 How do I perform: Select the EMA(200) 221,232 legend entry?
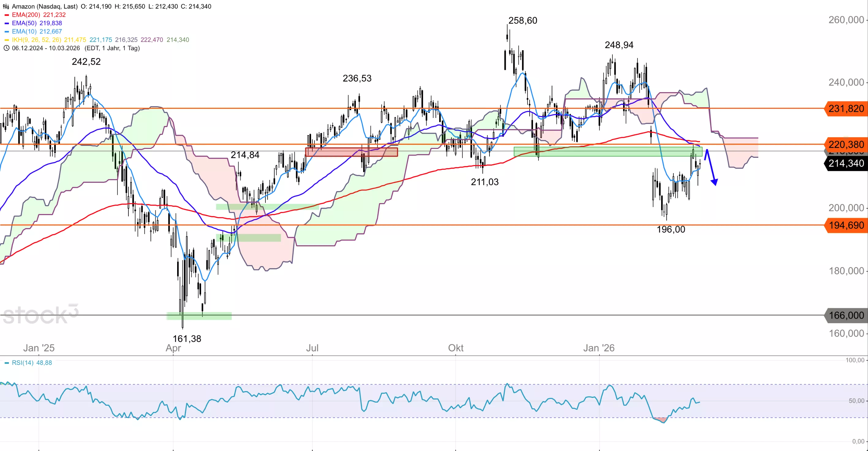coord(39,15)
